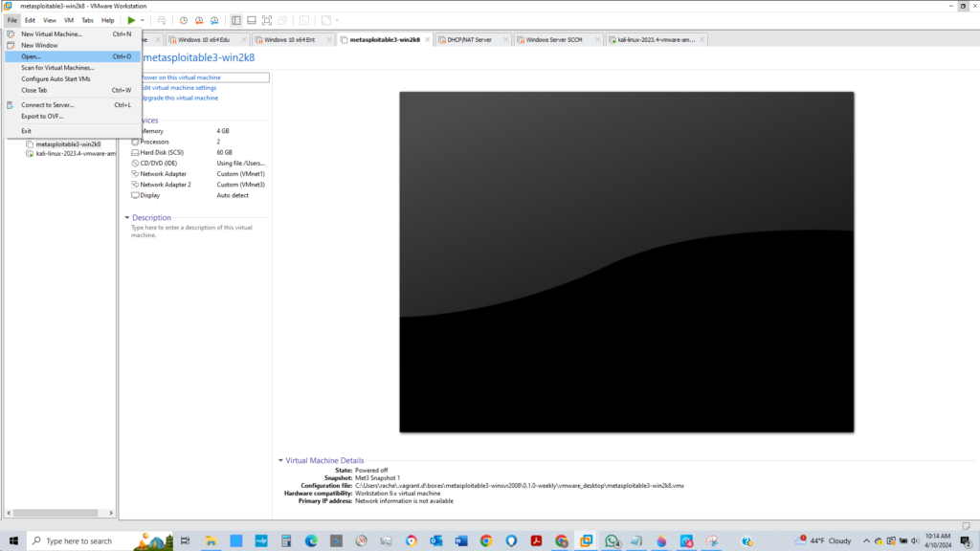
Task: Click the console view toolbar icon
Action: click(x=304, y=21)
